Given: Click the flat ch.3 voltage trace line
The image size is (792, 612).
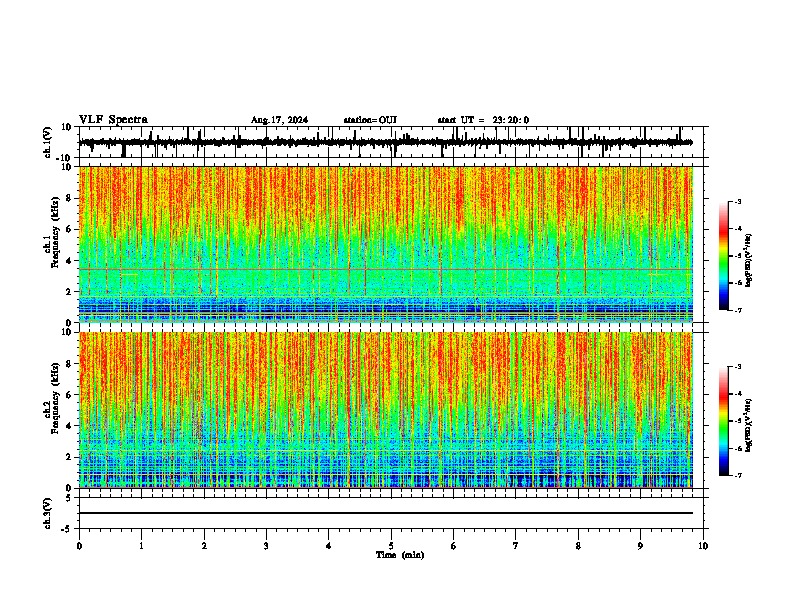Looking at the screenshot, I should coord(386,513).
